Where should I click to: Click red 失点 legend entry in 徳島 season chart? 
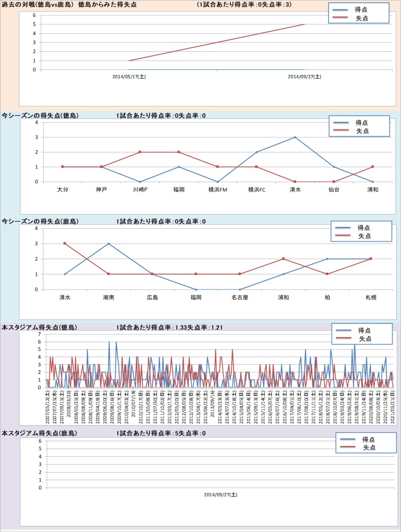click(362, 131)
